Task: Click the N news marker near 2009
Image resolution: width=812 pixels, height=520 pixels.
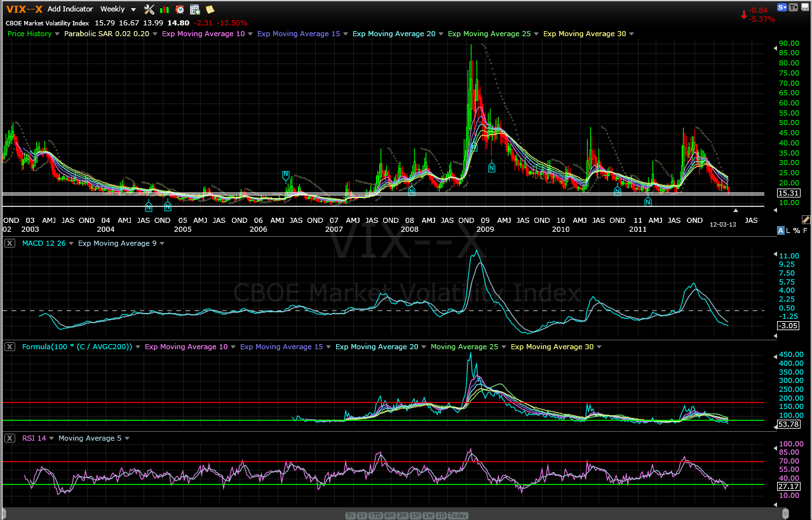Action: pos(491,168)
